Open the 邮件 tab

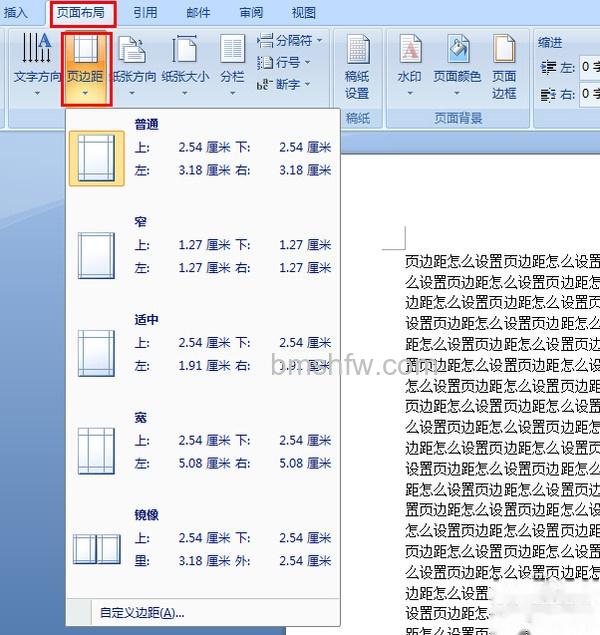pyautogui.click(x=198, y=13)
